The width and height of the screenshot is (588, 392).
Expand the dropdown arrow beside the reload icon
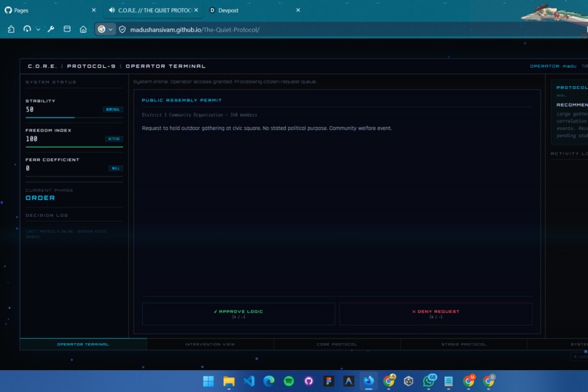[38, 29]
